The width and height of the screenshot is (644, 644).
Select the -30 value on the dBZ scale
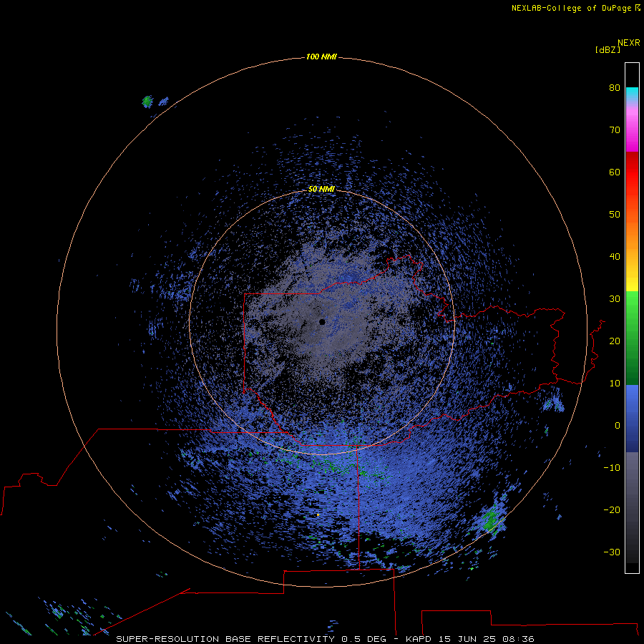(612, 552)
